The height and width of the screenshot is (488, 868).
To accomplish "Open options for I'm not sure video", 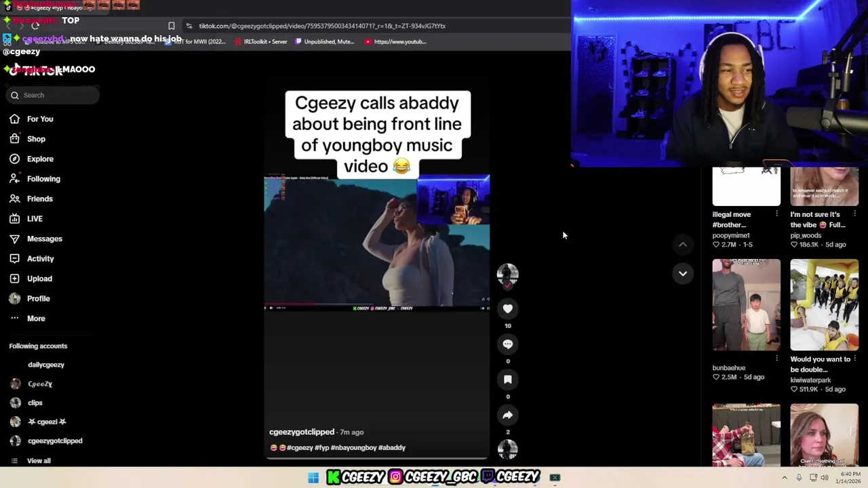I will (854, 214).
